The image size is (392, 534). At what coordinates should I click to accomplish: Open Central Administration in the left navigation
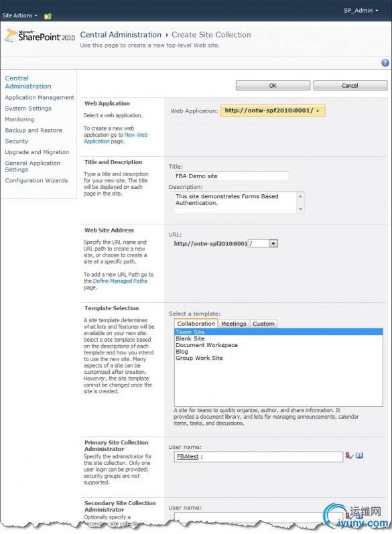[x=28, y=82]
